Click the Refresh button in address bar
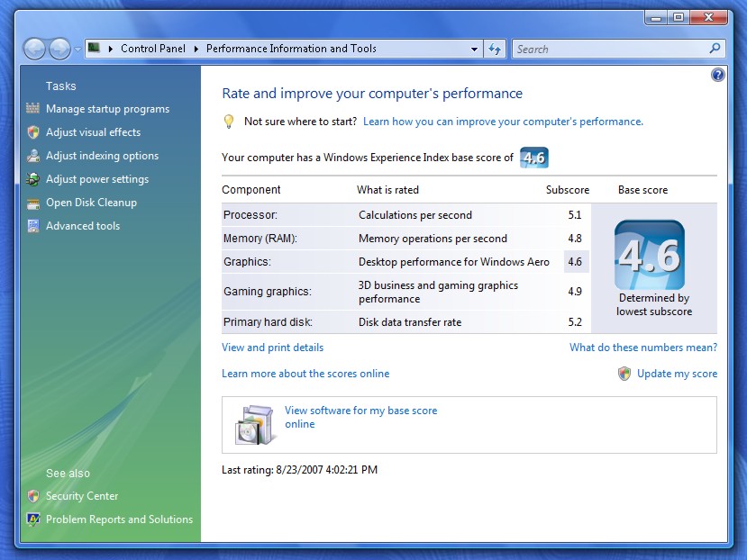The height and width of the screenshot is (560, 747). tap(495, 49)
